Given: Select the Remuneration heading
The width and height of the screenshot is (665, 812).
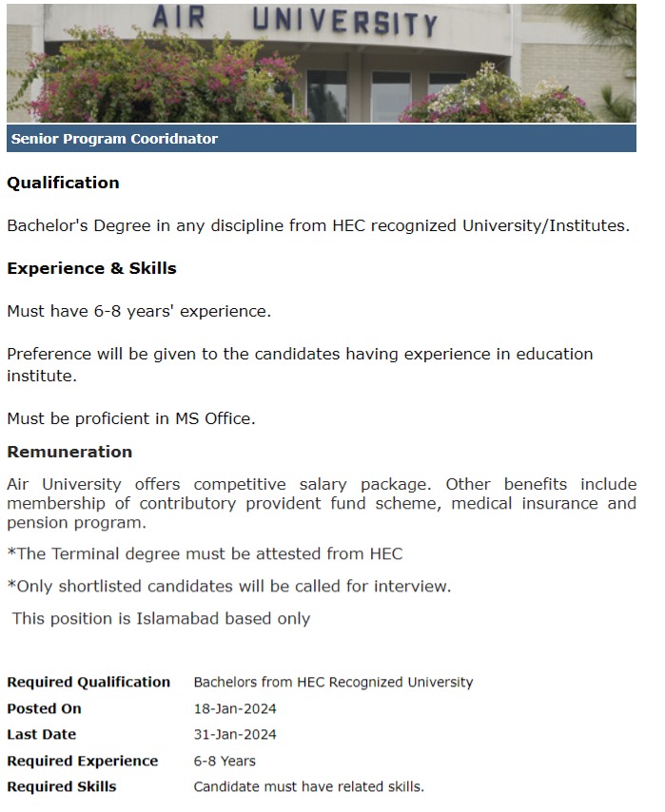Looking at the screenshot, I should click(x=69, y=452).
